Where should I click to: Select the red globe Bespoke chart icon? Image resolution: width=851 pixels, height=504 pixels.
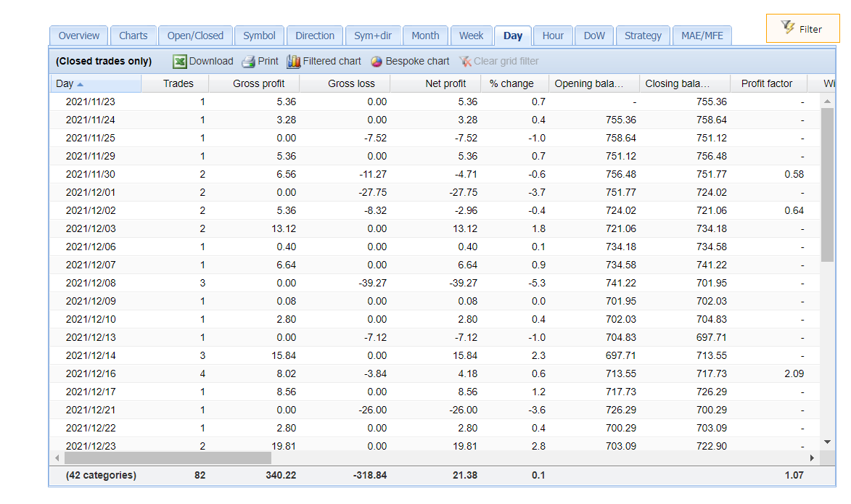point(376,61)
